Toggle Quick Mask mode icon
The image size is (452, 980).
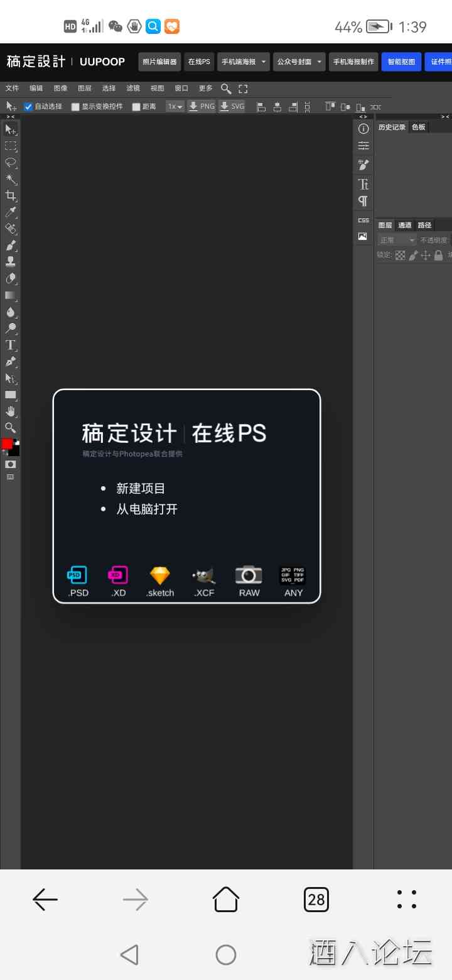coord(10,464)
